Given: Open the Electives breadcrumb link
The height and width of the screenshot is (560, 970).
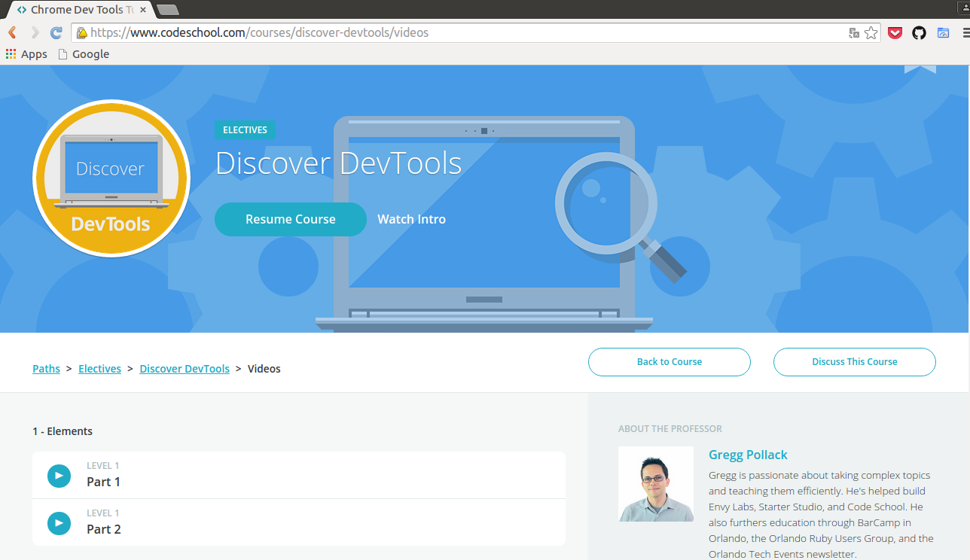Looking at the screenshot, I should [x=99, y=369].
